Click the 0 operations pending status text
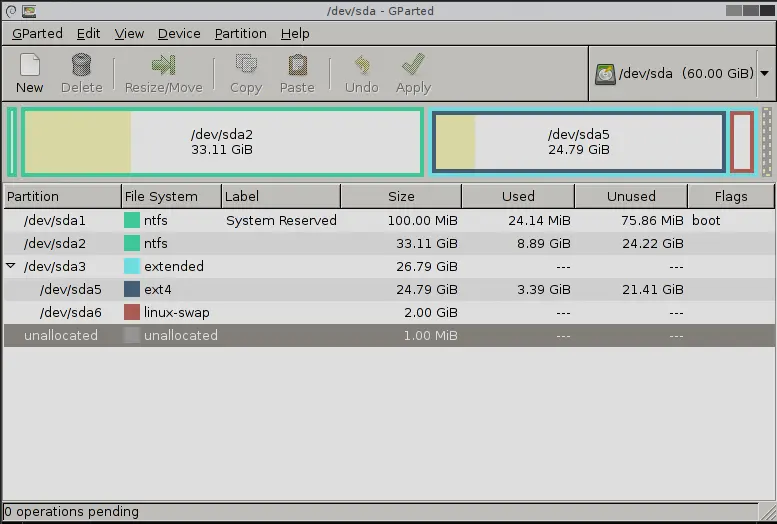This screenshot has height=524, width=777. [71, 512]
